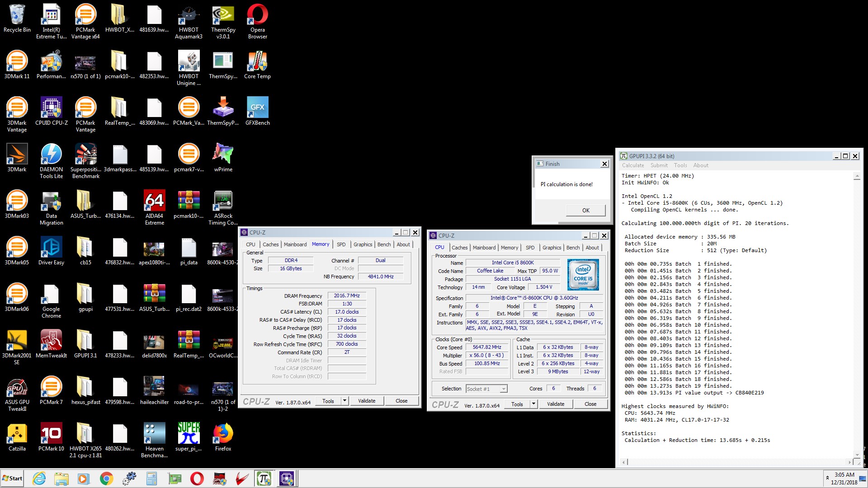
Task: Open the gpupi folder on desktop
Action: [x=85, y=298]
